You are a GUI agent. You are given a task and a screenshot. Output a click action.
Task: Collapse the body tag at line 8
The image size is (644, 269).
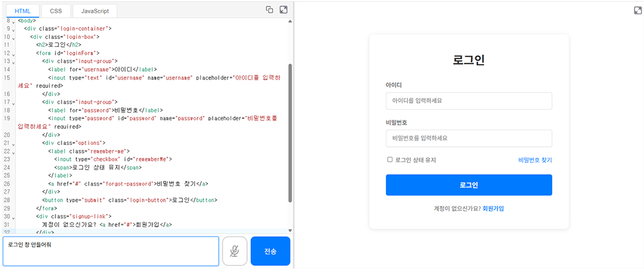click(14, 22)
